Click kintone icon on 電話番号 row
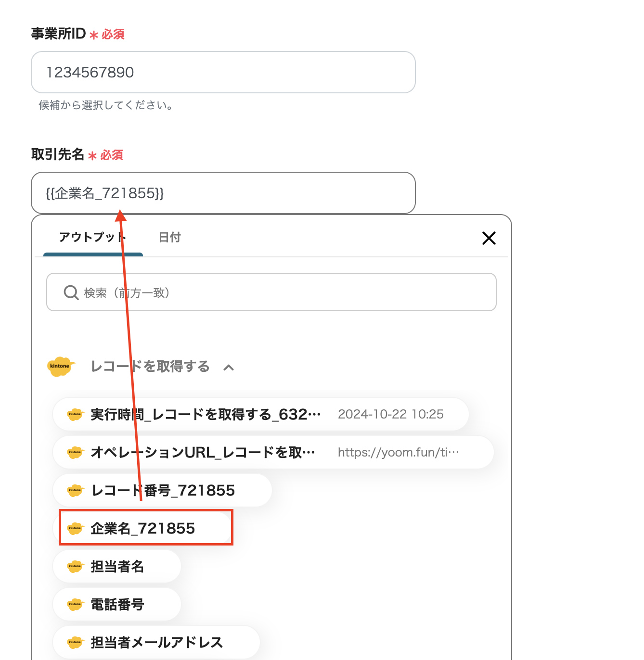Screen dimensions: 644x660 (x=75, y=604)
